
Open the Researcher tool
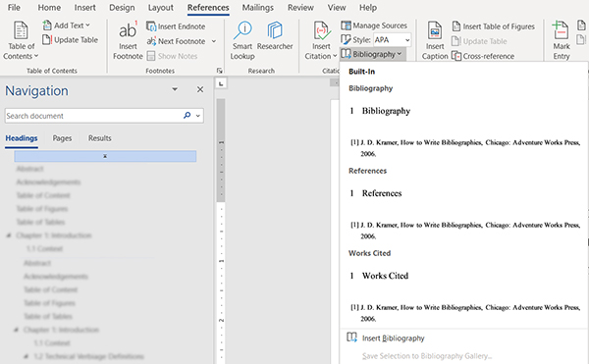(275, 36)
